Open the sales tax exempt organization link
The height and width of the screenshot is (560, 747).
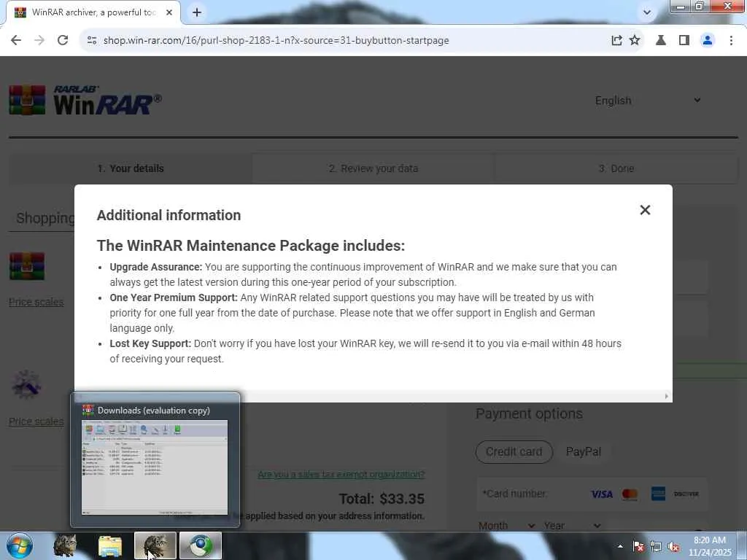click(341, 474)
